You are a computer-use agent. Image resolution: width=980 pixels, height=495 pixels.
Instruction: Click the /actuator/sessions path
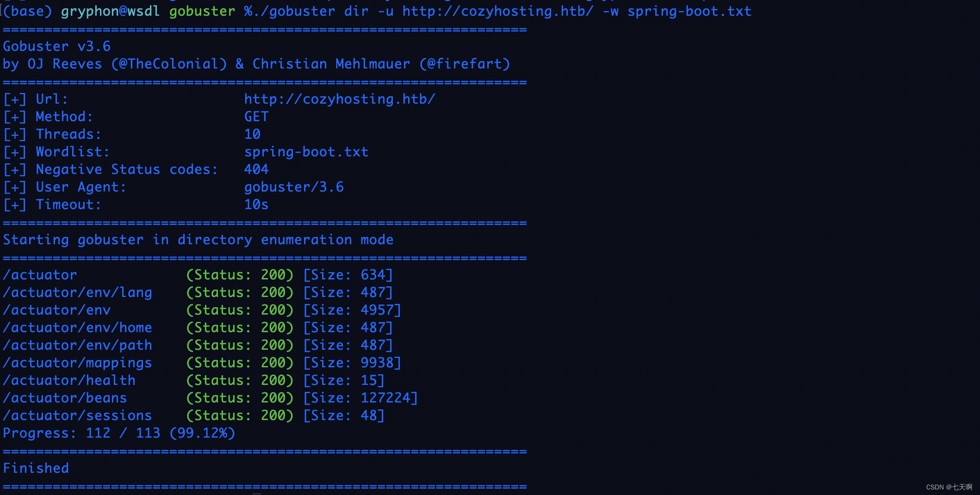[x=78, y=415]
